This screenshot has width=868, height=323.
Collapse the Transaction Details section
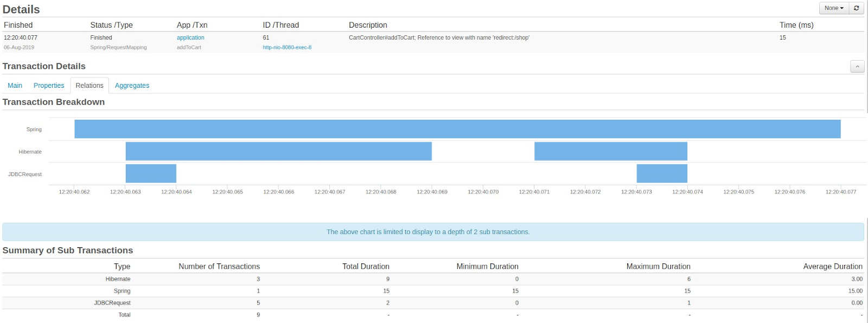(857, 67)
